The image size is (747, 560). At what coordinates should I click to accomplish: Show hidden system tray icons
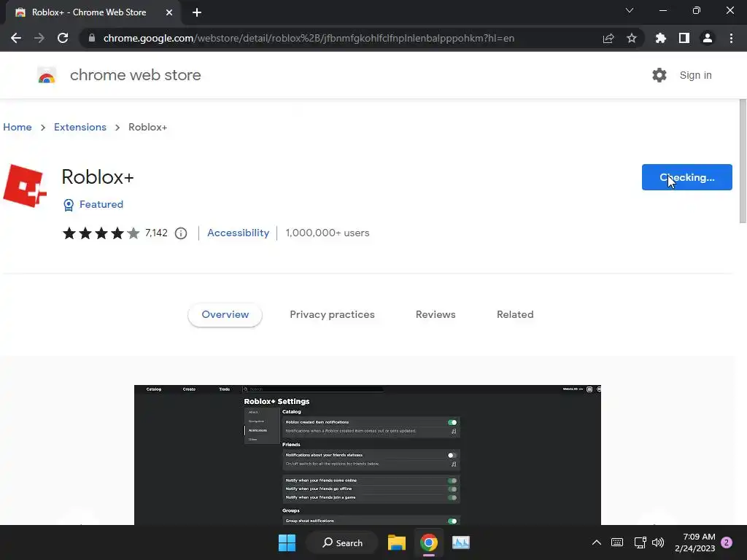596,542
